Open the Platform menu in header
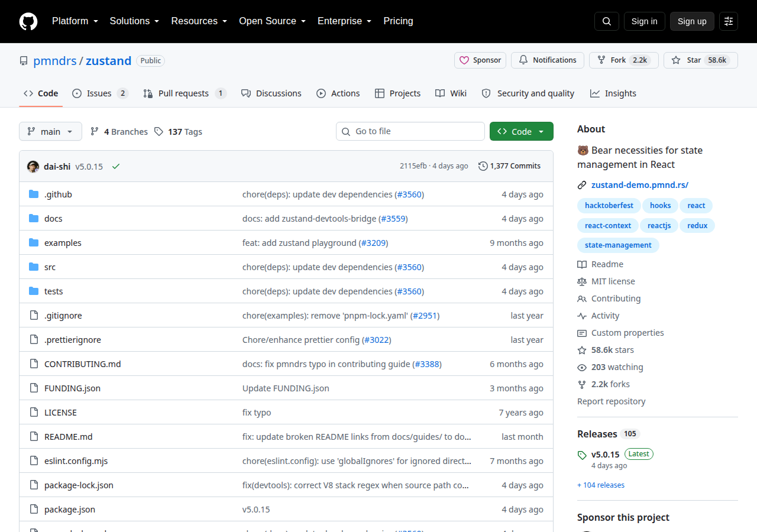Viewport: 757px width, 532px height. click(75, 21)
